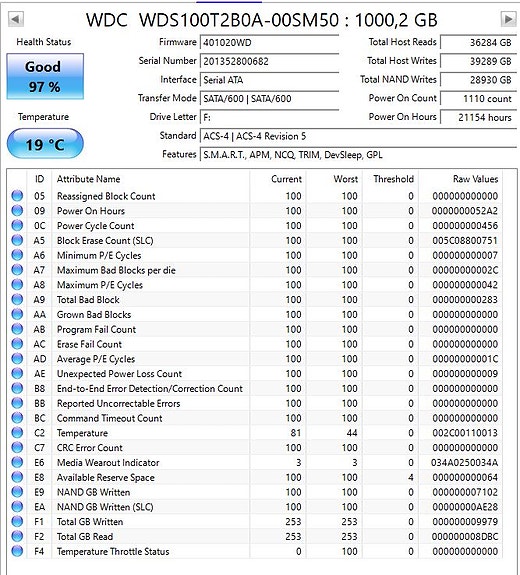
Task: Click status orb for Power Cycle Count
Action: click(17, 226)
